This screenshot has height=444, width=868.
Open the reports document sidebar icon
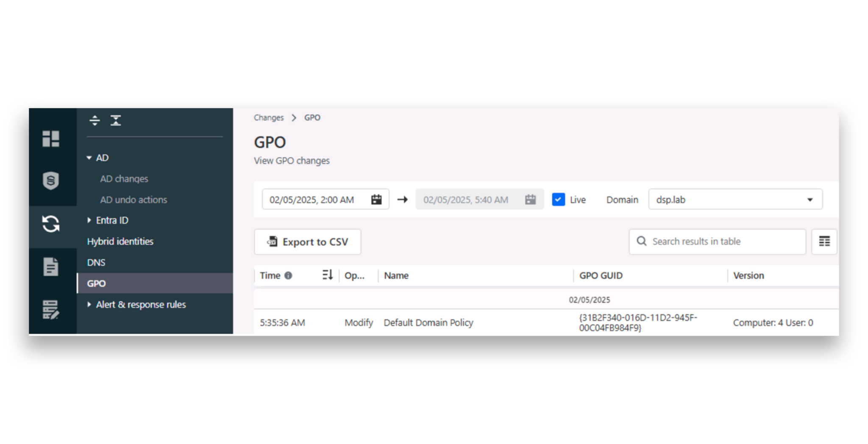pyautogui.click(x=52, y=267)
